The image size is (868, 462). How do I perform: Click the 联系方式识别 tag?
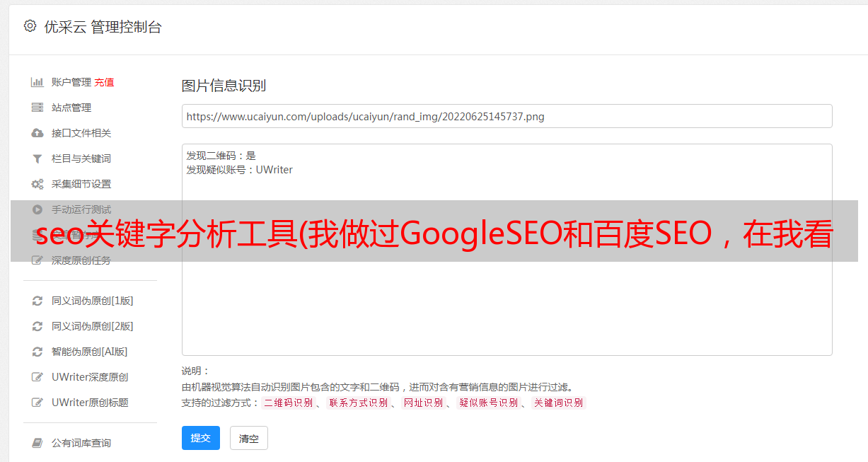click(x=359, y=403)
